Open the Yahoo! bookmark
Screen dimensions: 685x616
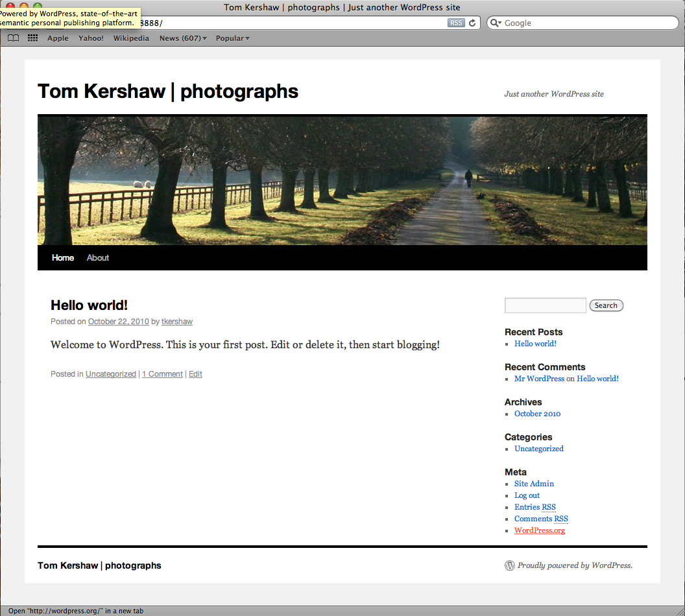click(91, 38)
